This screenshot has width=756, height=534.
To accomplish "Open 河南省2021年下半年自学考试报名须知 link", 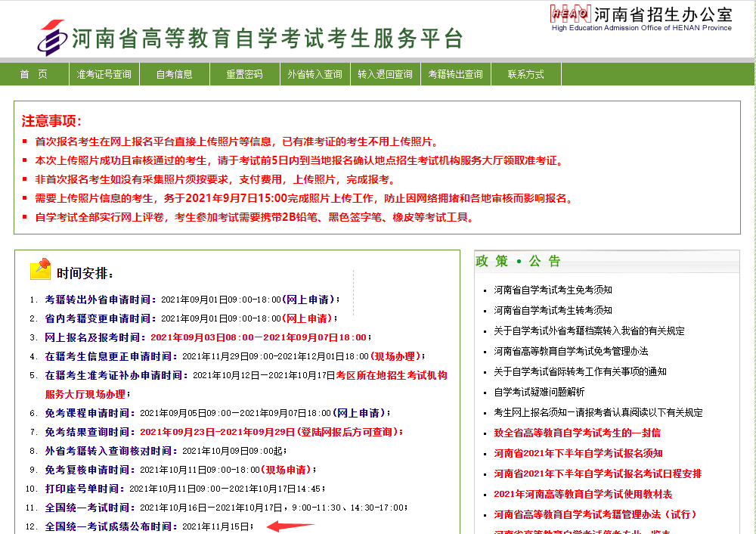I will click(x=578, y=453).
